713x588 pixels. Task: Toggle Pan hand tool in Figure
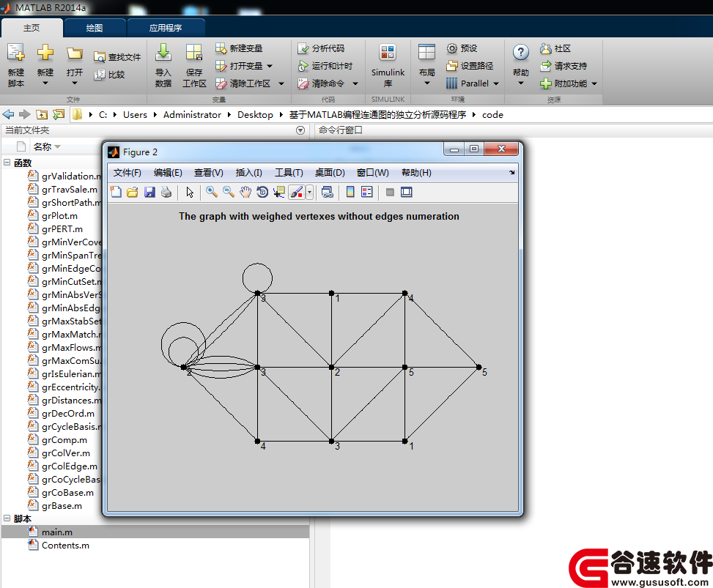pos(245,192)
